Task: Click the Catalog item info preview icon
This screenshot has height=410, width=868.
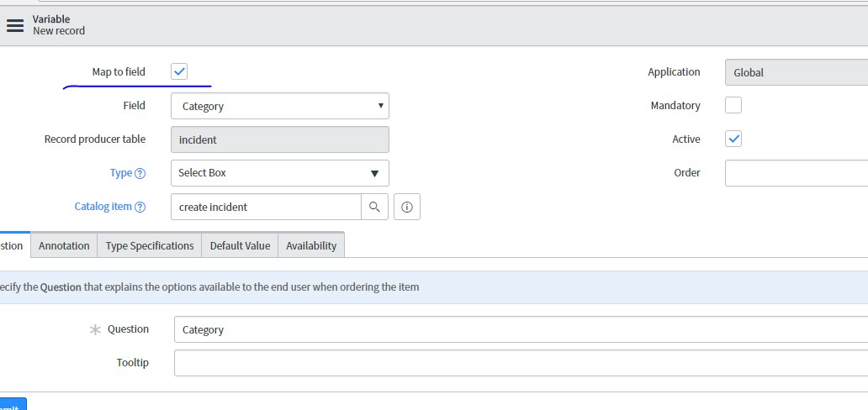Action: point(407,207)
